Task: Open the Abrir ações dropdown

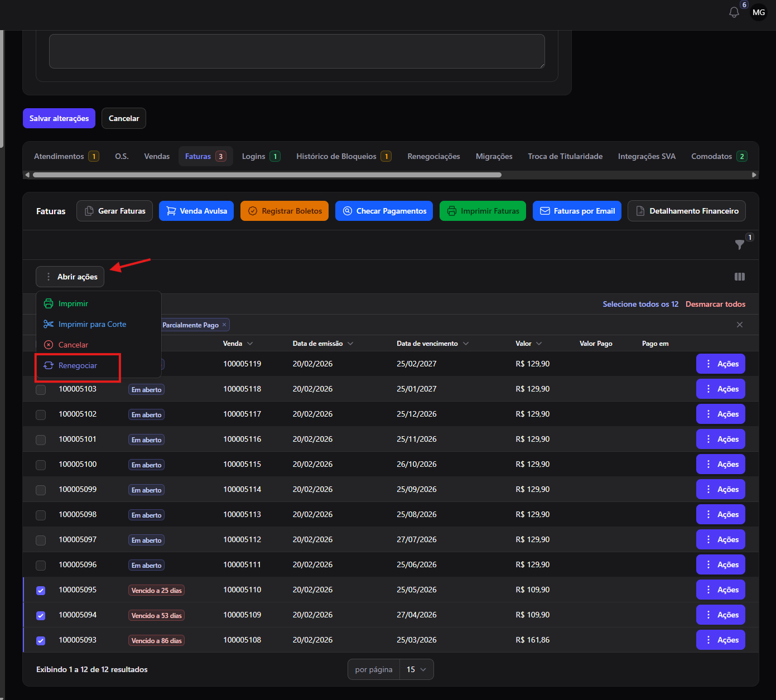Action: [x=70, y=277]
